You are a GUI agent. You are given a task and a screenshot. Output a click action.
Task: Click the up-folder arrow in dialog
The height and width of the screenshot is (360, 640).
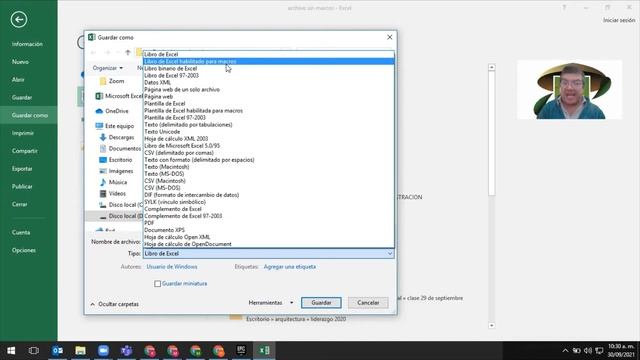(128, 52)
